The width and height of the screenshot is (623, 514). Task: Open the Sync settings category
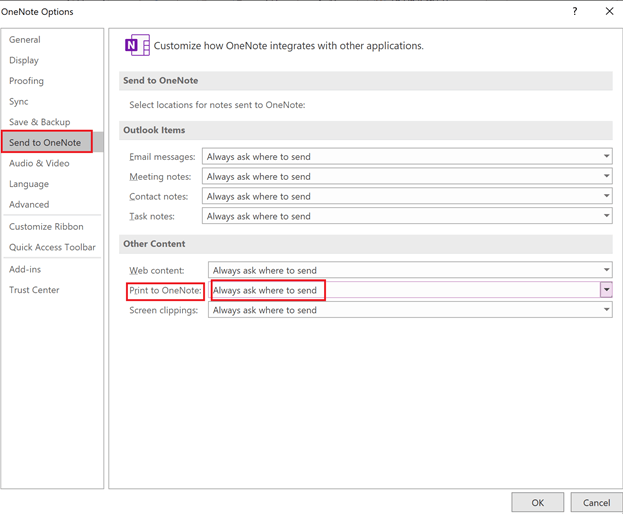coord(19,102)
